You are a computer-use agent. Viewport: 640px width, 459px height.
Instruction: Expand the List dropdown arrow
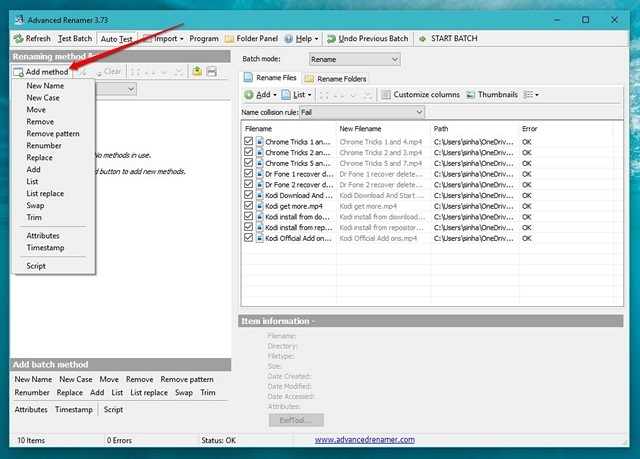(x=310, y=95)
